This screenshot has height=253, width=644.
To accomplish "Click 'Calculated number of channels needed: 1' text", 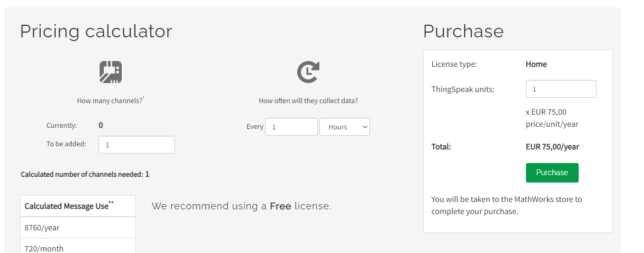I will click(x=85, y=174).
